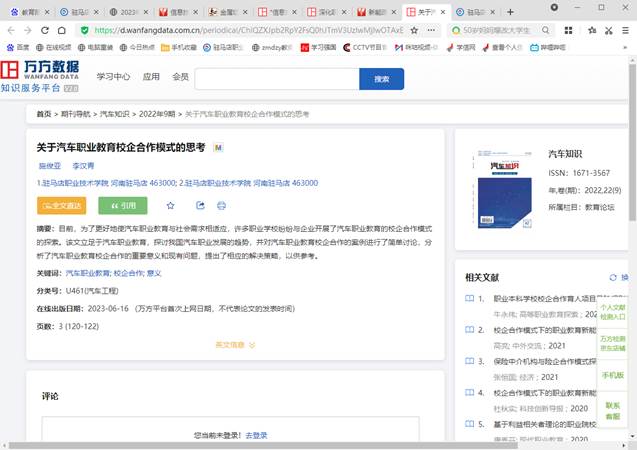Open the browser apps grid icon
Image resolution: width=637 pixels, height=450 pixels.
coord(568,30)
